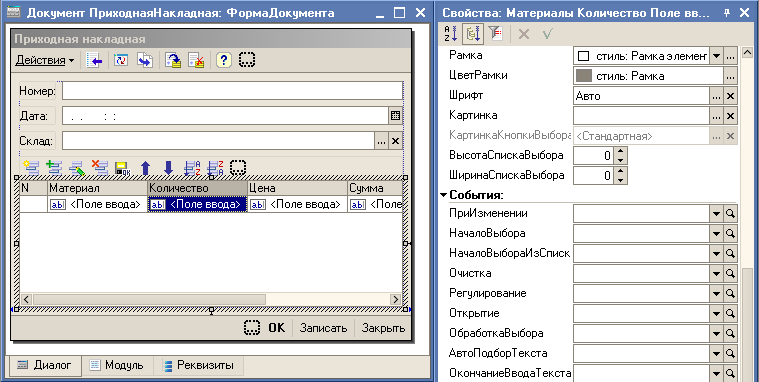Click the pin icon of the Properties panel

(x=727, y=13)
